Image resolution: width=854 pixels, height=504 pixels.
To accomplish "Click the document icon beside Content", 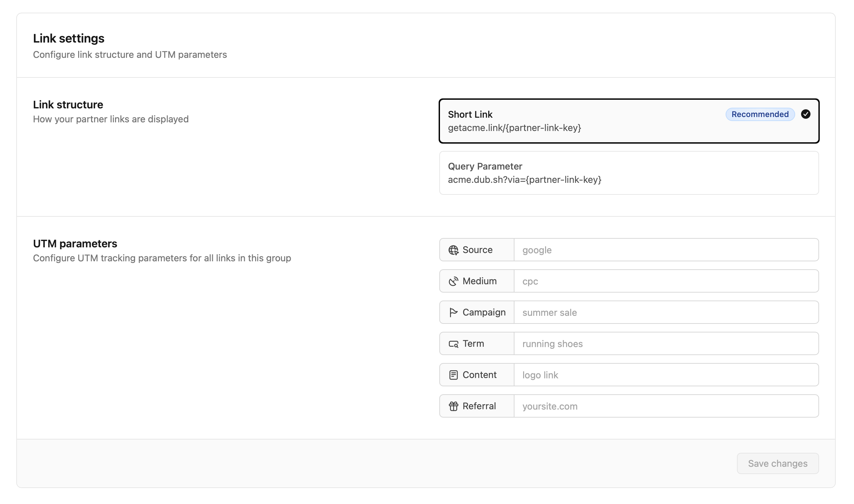I will (453, 375).
